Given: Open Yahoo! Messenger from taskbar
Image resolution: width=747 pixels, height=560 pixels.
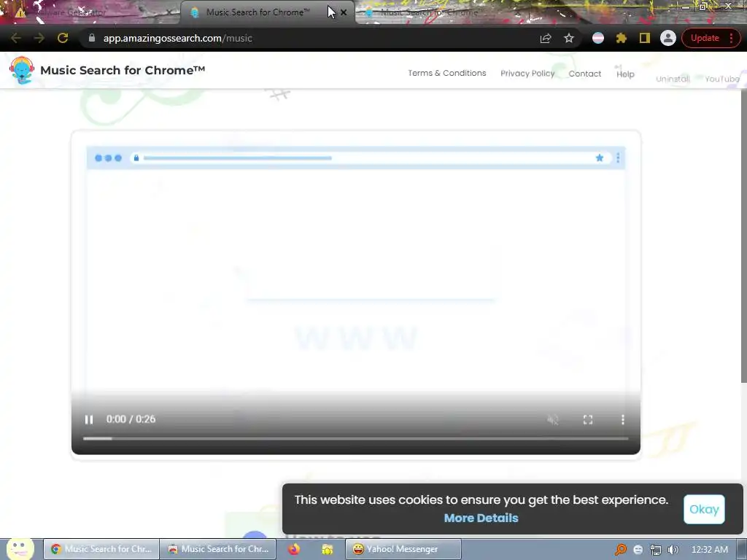Looking at the screenshot, I should pyautogui.click(x=403, y=549).
